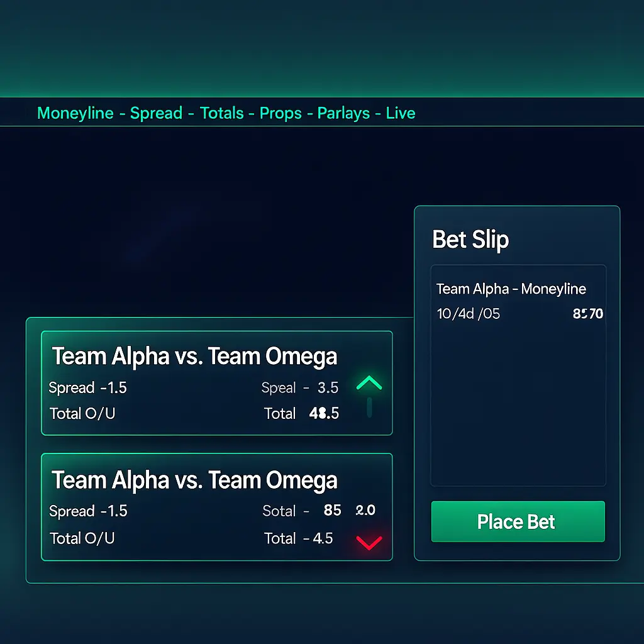Switch to the Moneyline tab

[x=75, y=113]
